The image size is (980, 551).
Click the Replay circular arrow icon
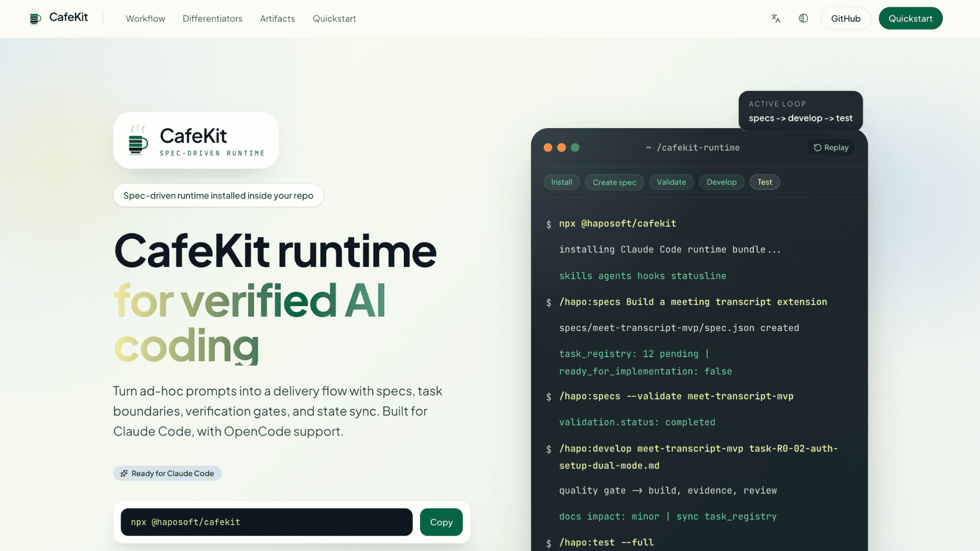(817, 147)
